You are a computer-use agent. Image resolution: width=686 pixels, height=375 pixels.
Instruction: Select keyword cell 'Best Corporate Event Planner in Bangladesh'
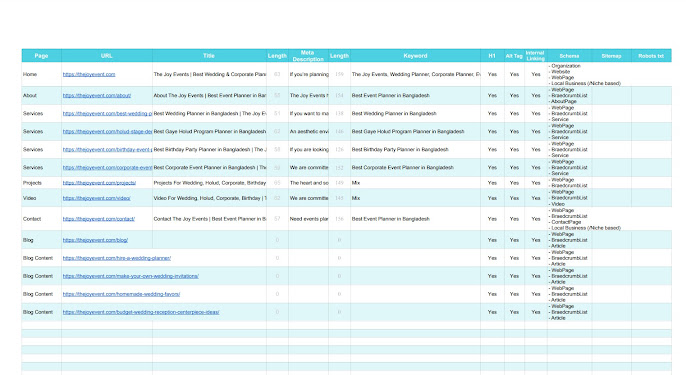point(415,167)
